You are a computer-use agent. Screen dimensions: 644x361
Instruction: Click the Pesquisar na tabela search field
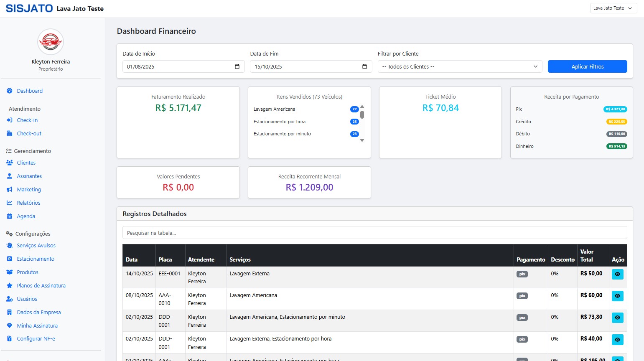point(374,233)
